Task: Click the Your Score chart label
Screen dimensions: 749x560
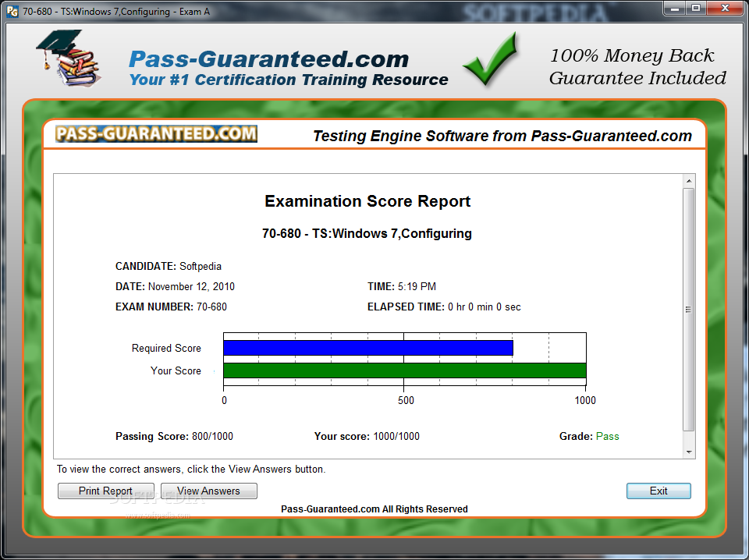Action: [x=176, y=371]
